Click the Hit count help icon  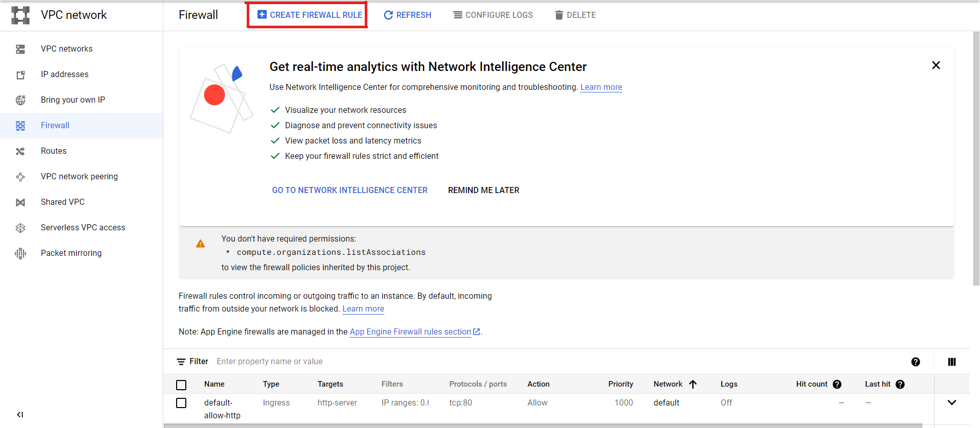click(x=837, y=384)
